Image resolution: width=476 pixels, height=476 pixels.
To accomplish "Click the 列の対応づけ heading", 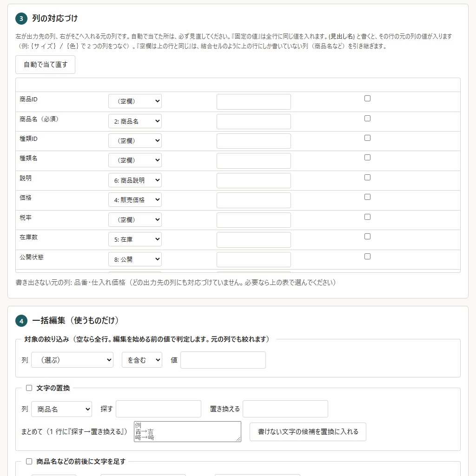I will tap(55, 18).
